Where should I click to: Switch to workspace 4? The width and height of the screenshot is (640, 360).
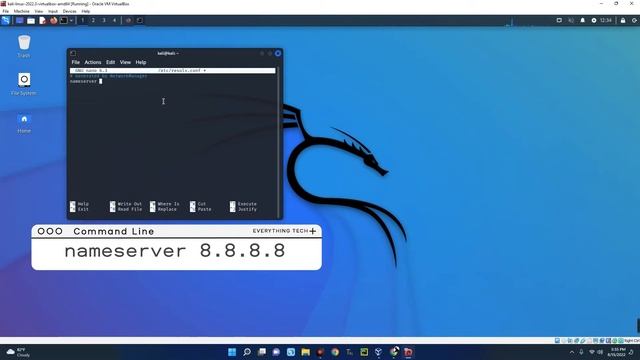pos(114,20)
